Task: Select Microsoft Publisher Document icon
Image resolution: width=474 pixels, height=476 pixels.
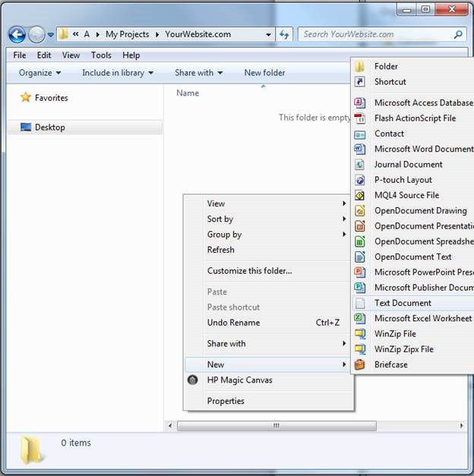Action: pos(360,288)
